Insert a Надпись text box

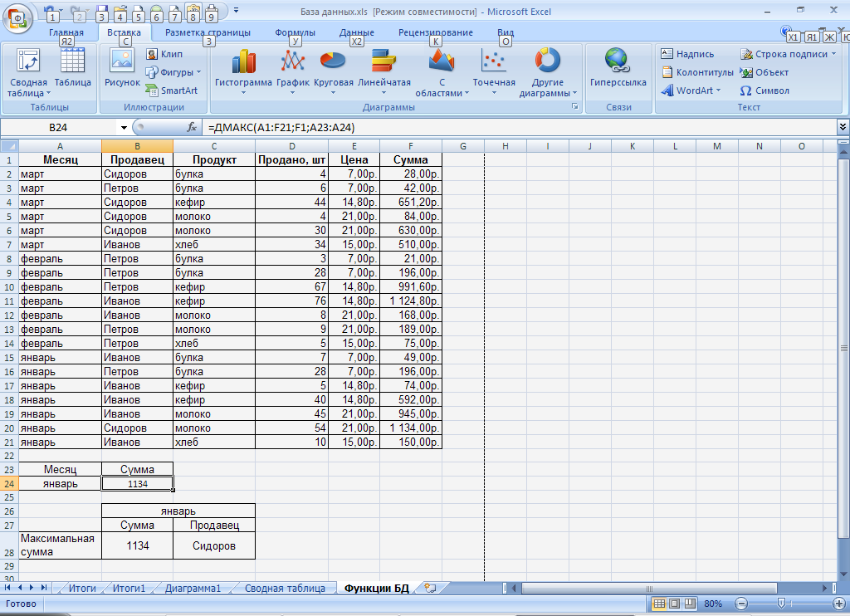(687, 54)
